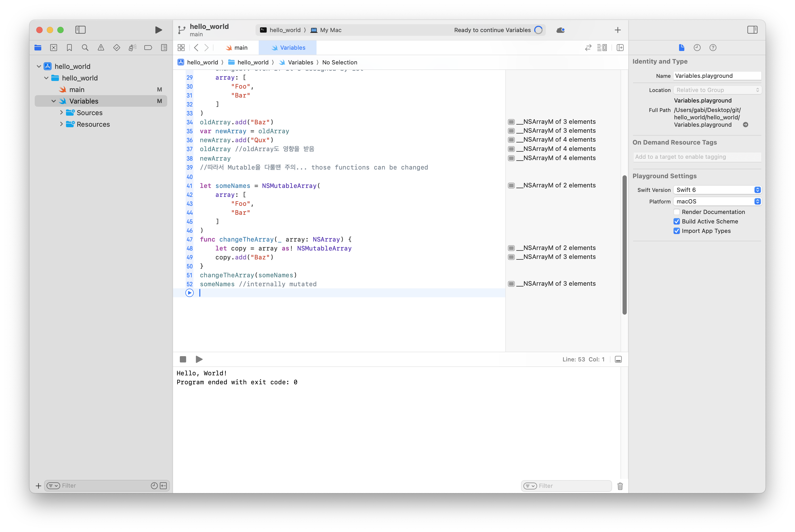This screenshot has height=532, width=795.
Task: Click the add editor on right icon
Action: pos(620,48)
